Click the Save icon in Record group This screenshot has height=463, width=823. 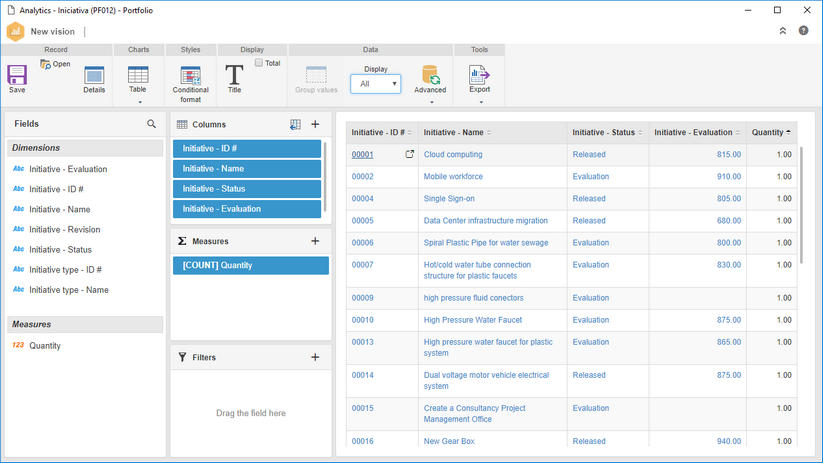[x=17, y=75]
